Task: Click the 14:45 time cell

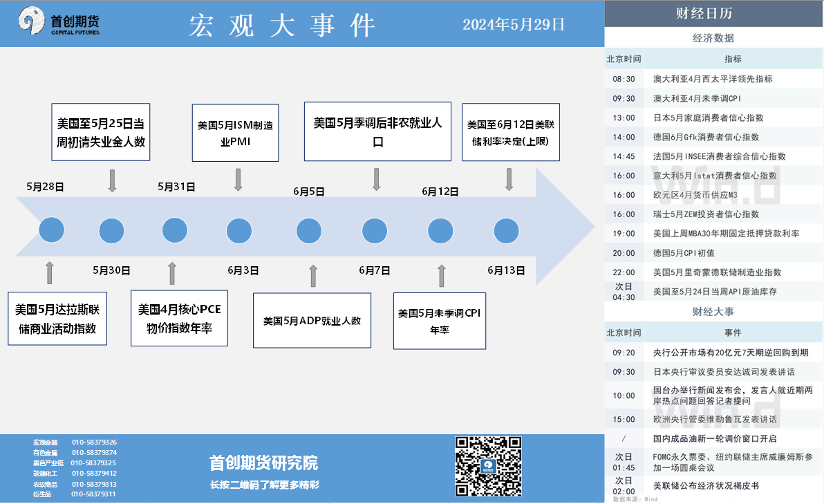Action: (624, 156)
